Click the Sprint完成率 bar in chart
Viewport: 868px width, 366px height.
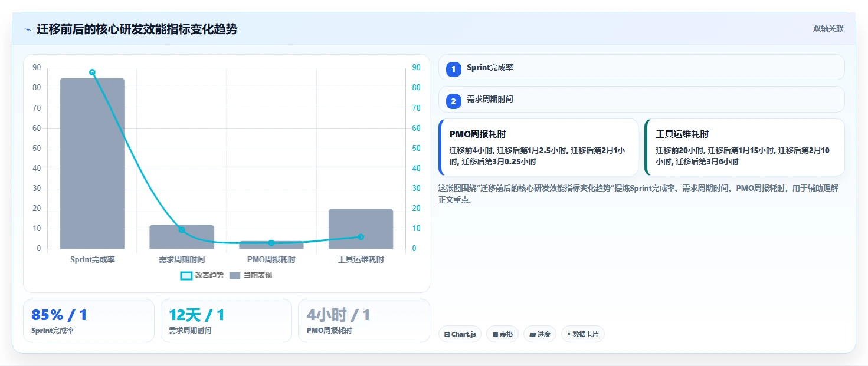click(92, 163)
